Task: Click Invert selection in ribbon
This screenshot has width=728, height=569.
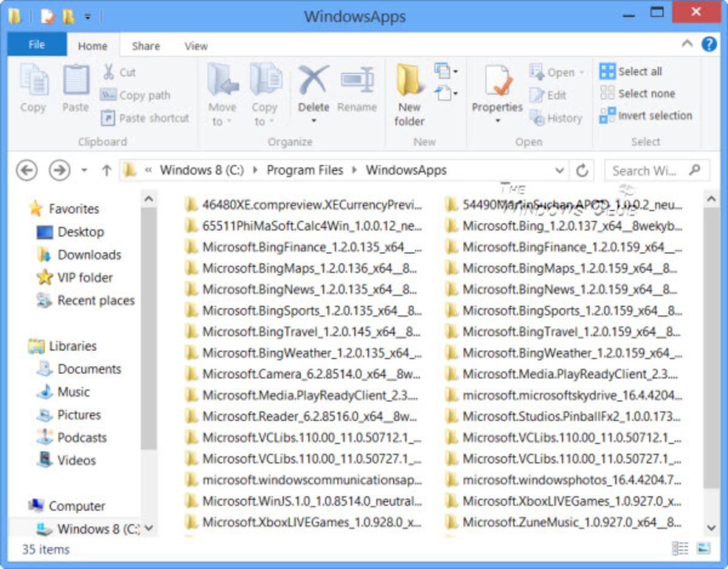Action: point(646,116)
